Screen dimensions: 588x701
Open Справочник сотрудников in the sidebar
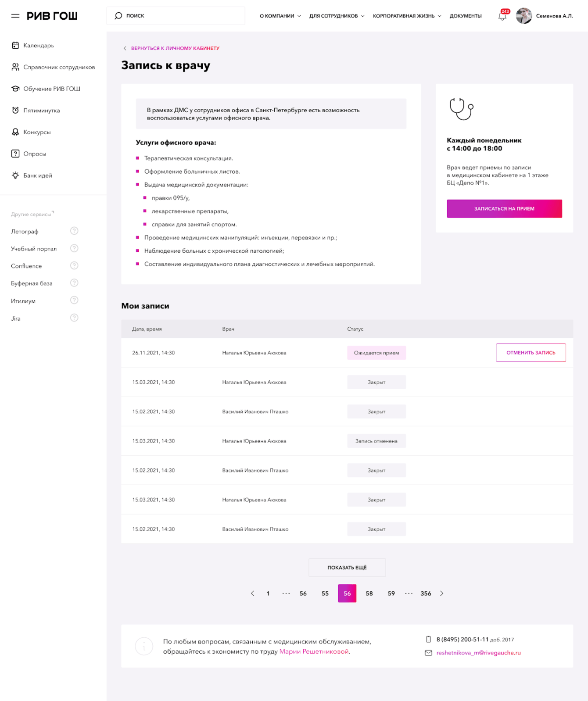point(59,67)
